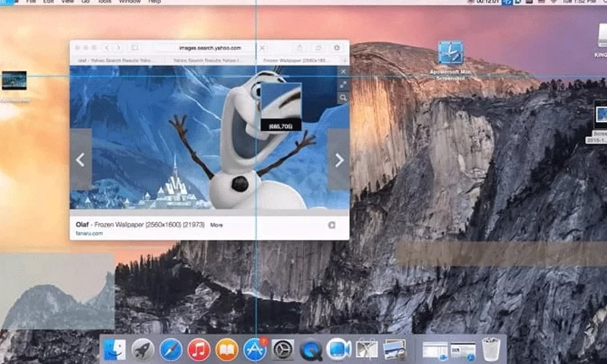
Task: Restore the first minimized window in Dock
Action: point(435,351)
